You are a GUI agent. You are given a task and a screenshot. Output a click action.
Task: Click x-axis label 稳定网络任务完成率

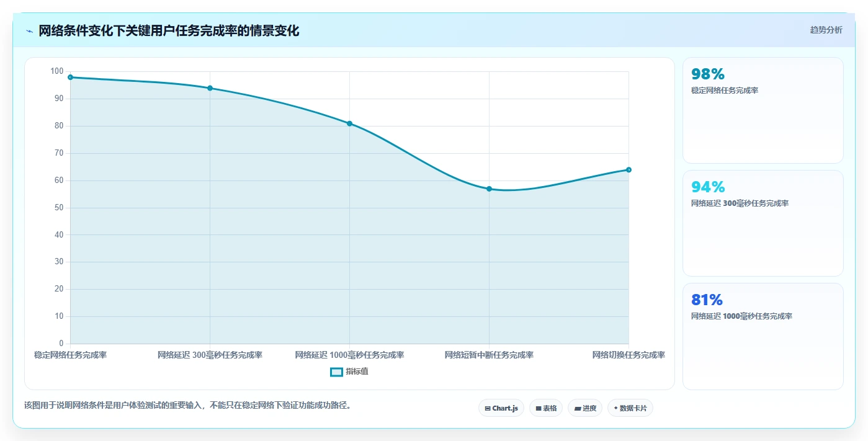(x=70, y=355)
